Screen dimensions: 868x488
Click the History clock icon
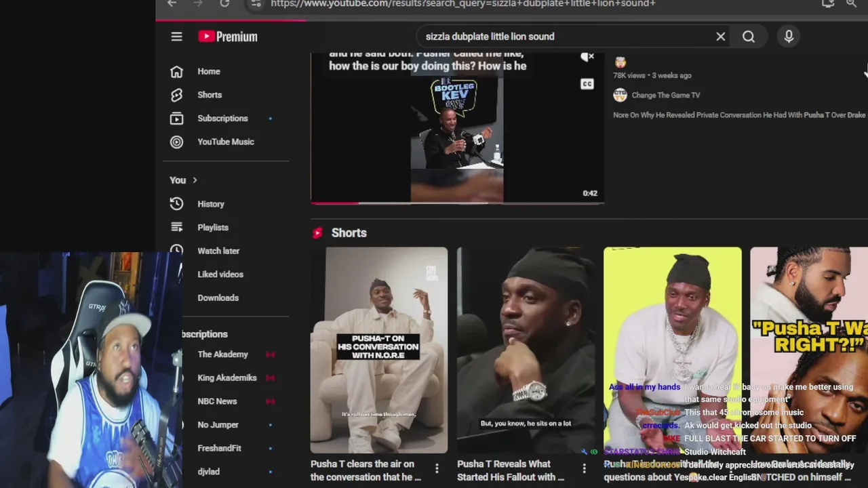click(176, 204)
